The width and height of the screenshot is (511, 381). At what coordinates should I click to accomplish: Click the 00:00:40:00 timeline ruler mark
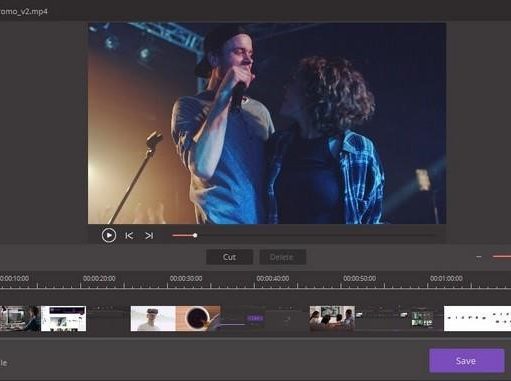273,278
